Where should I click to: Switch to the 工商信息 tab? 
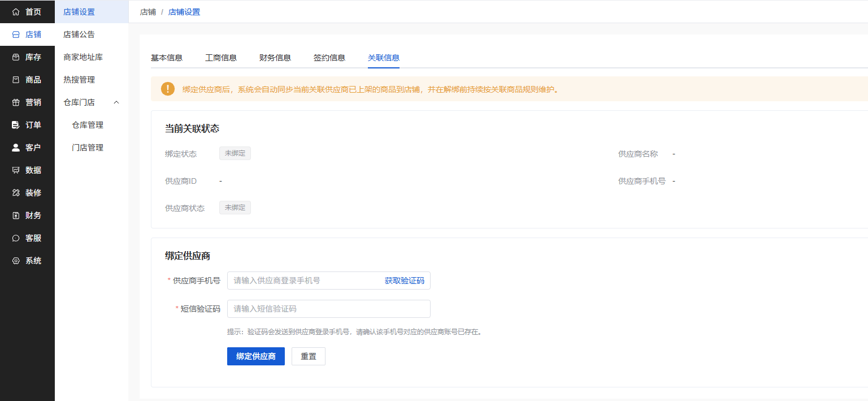221,58
